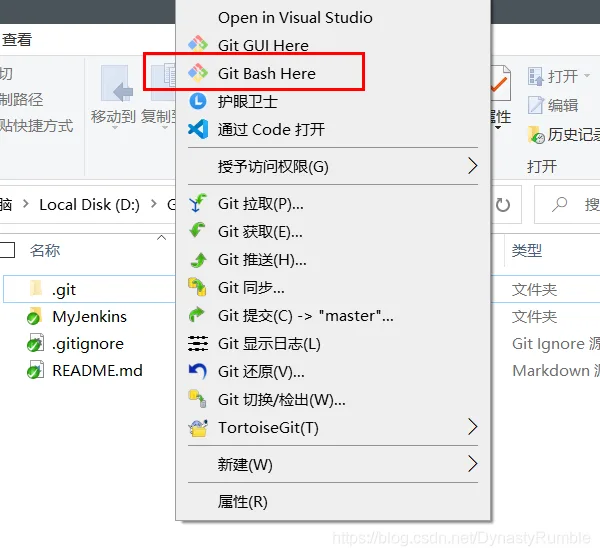Expand the 授予访问权限(G) submenu arrow
The image size is (600, 556).
(x=473, y=166)
